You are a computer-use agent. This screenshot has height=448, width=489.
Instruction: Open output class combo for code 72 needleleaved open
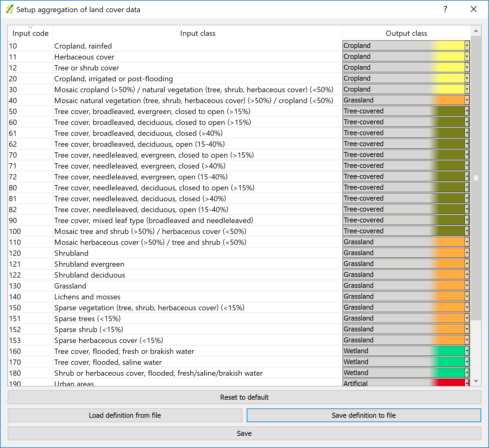click(406, 176)
